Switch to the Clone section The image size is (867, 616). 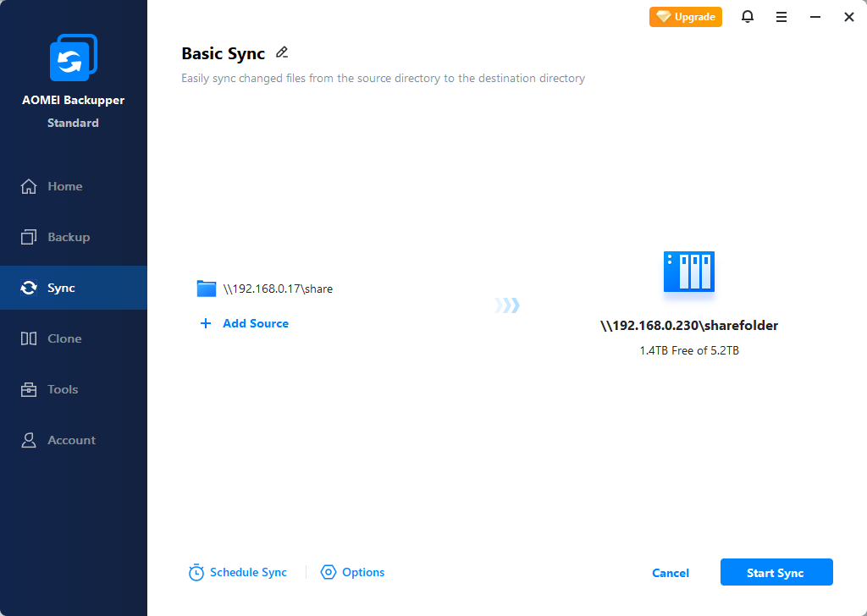tap(64, 338)
